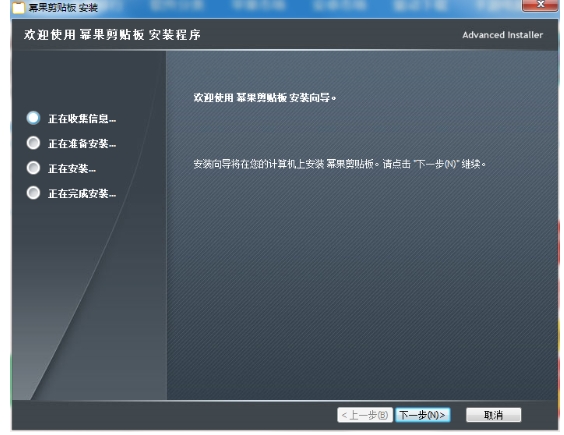This screenshot has width=564, height=435.
Task: Click the 欢迎使用 幂果剪贴板 安装向导 bold text
Action: tap(265, 98)
